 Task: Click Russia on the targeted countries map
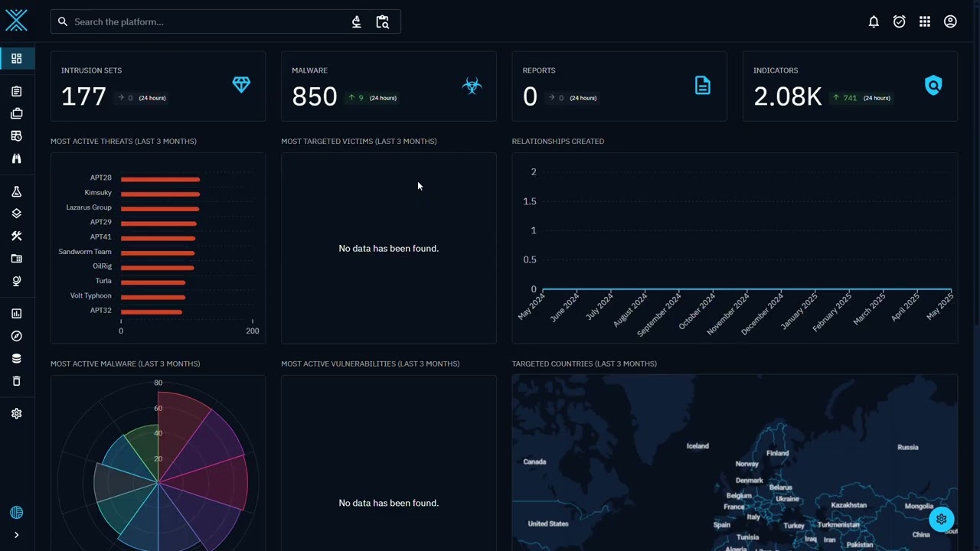(907, 447)
